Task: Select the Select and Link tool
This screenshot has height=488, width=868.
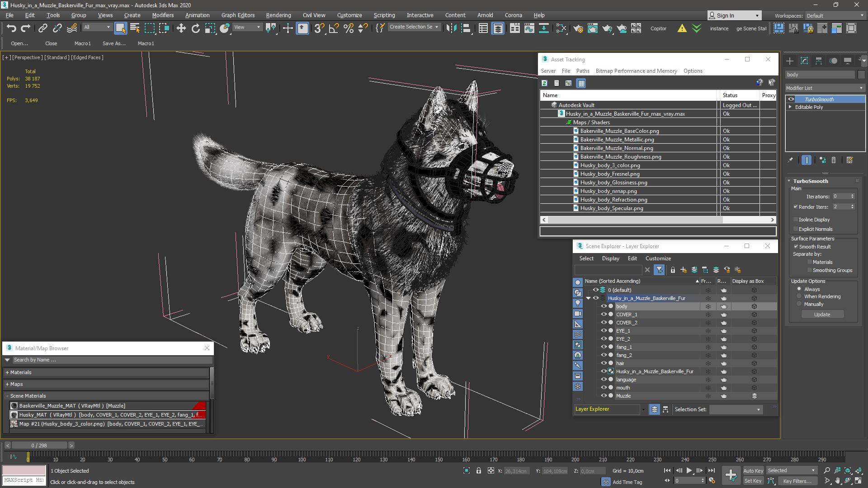Action: click(x=42, y=28)
